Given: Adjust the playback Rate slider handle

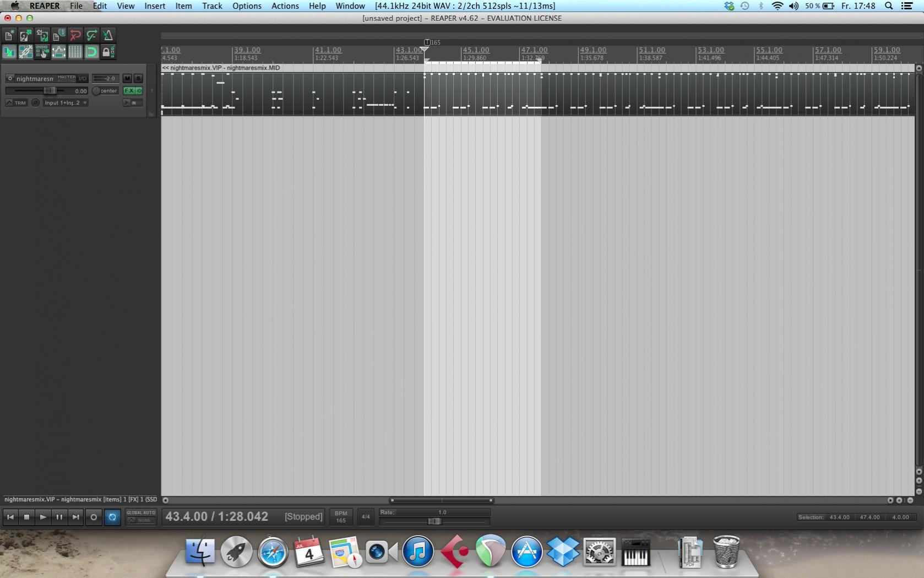Looking at the screenshot, I should [434, 521].
